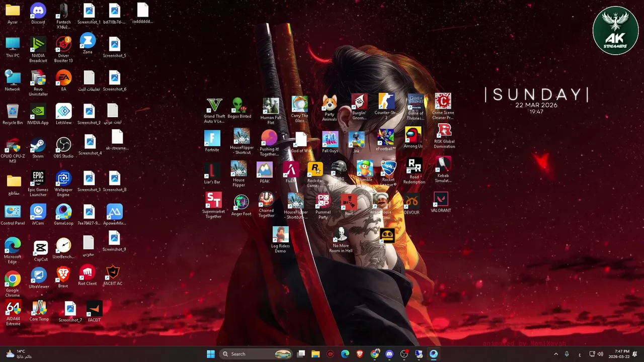This screenshot has width=644, height=362.
Task: Open the Log Riders Demo shortcut
Action: pos(280,240)
